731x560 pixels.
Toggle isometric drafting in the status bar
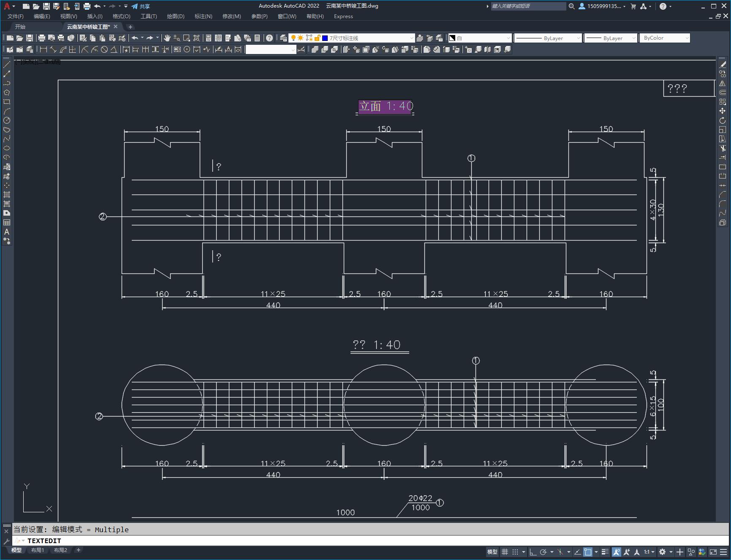click(x=560, y=552)
